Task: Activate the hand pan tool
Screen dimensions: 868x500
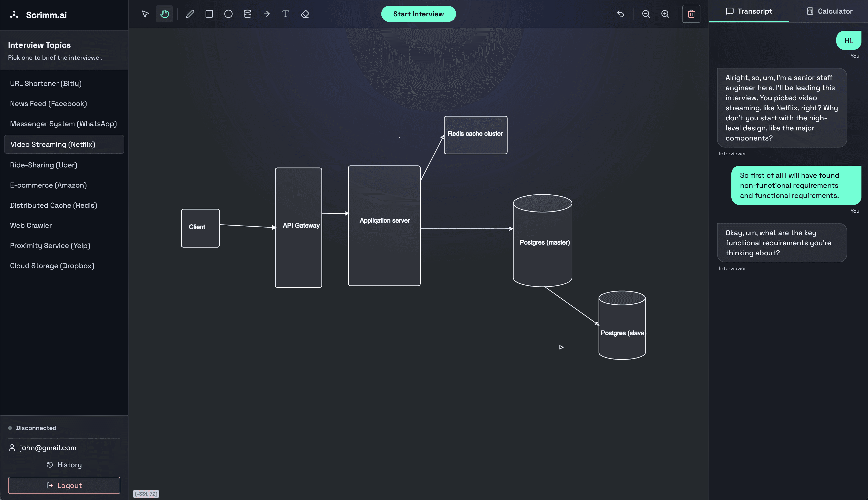Action: (x=164, y=14)
